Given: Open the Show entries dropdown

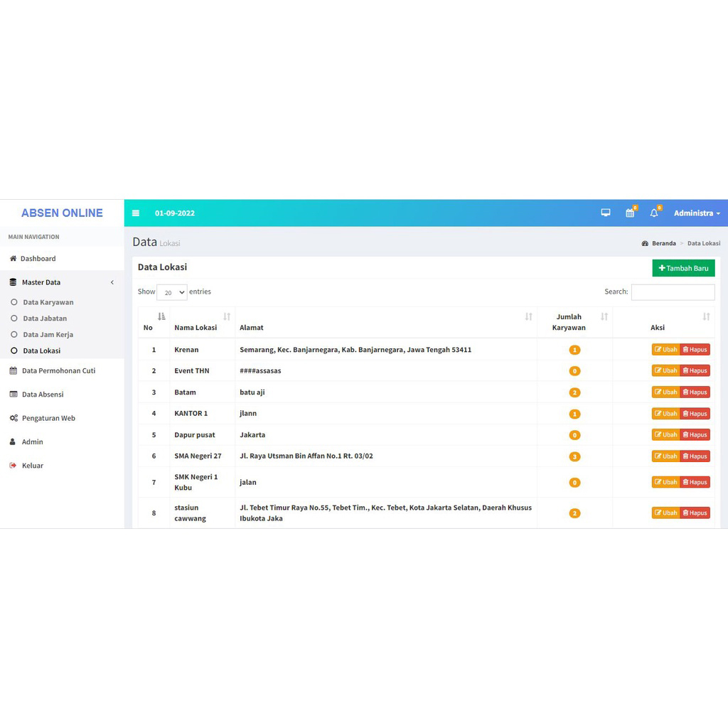Looking at the screenshot, I should click(172, 292).
